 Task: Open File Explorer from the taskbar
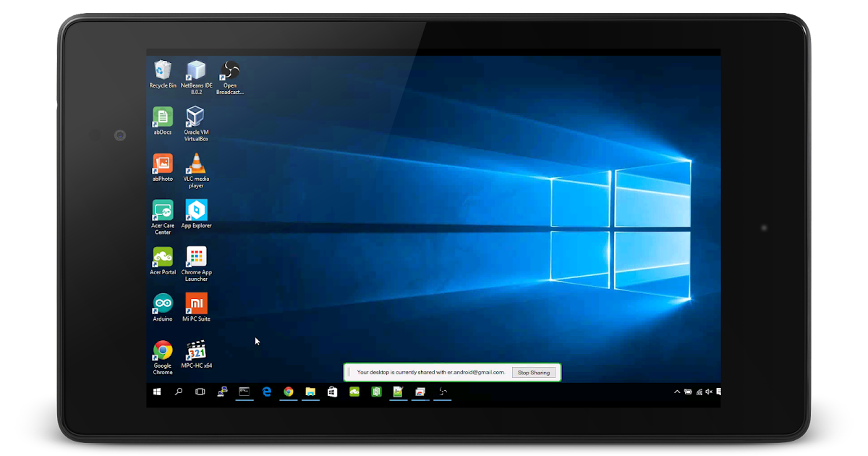pyautogui.click(x=310, y=392)
